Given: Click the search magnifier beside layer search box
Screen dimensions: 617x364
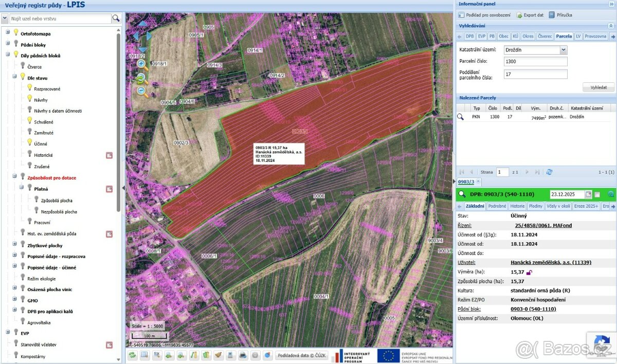Looking at the screenshot, I should click(116, 19).
